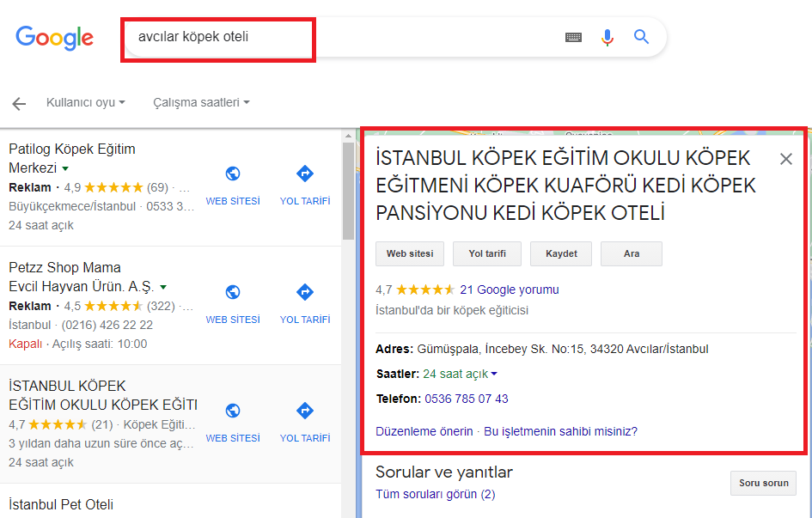Close the business detail panel with X

[785, 159]
